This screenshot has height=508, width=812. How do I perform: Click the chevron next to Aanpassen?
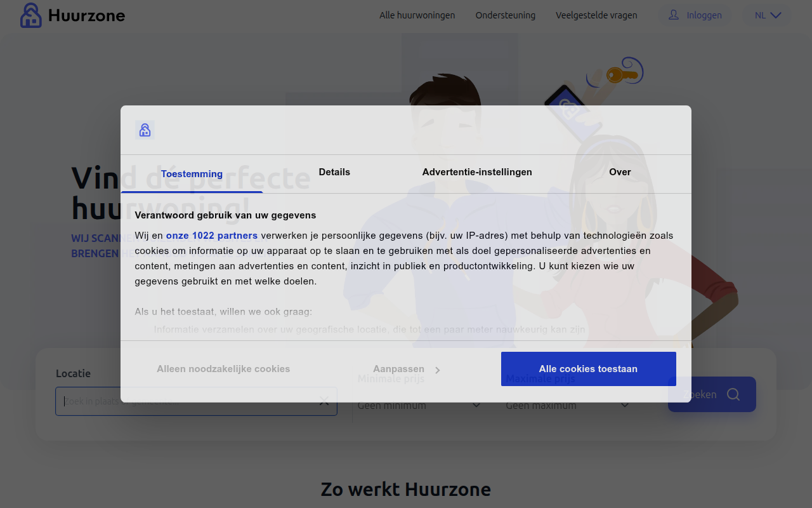[438, 370]
